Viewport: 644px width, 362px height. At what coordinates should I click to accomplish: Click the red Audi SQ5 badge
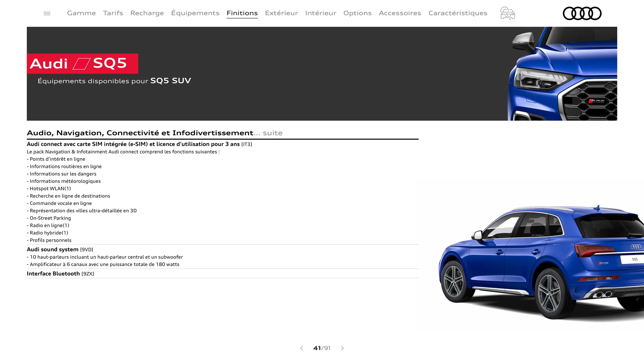point(82,64)
